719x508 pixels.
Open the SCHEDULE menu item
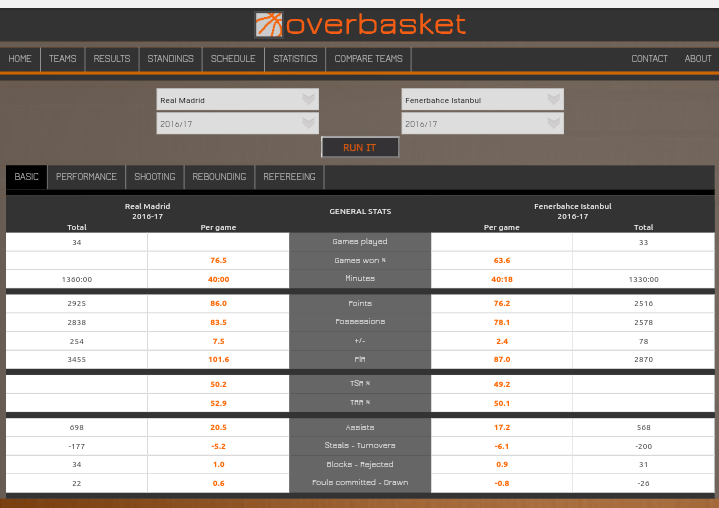click(233, 59)
